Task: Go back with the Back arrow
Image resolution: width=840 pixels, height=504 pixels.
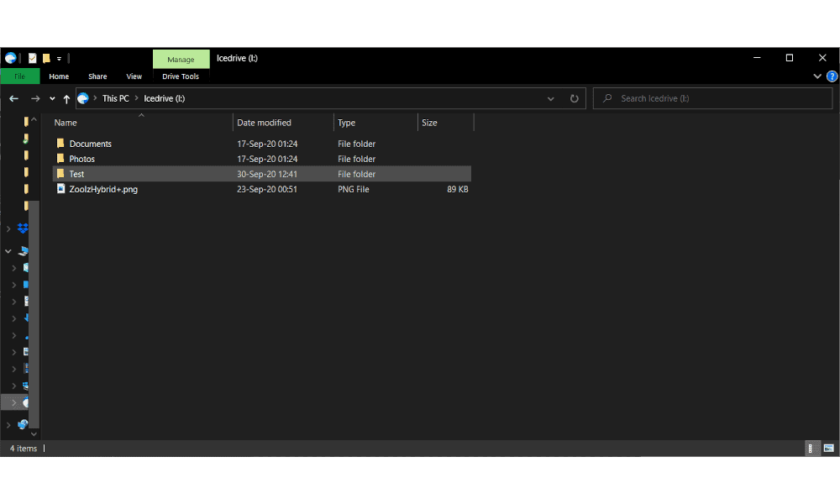Action: (14, 98)
